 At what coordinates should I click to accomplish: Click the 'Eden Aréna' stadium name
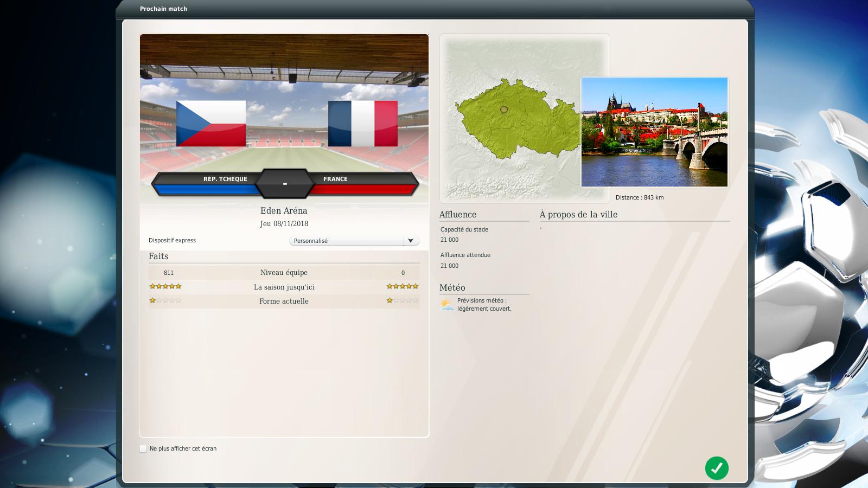(284, 211)
